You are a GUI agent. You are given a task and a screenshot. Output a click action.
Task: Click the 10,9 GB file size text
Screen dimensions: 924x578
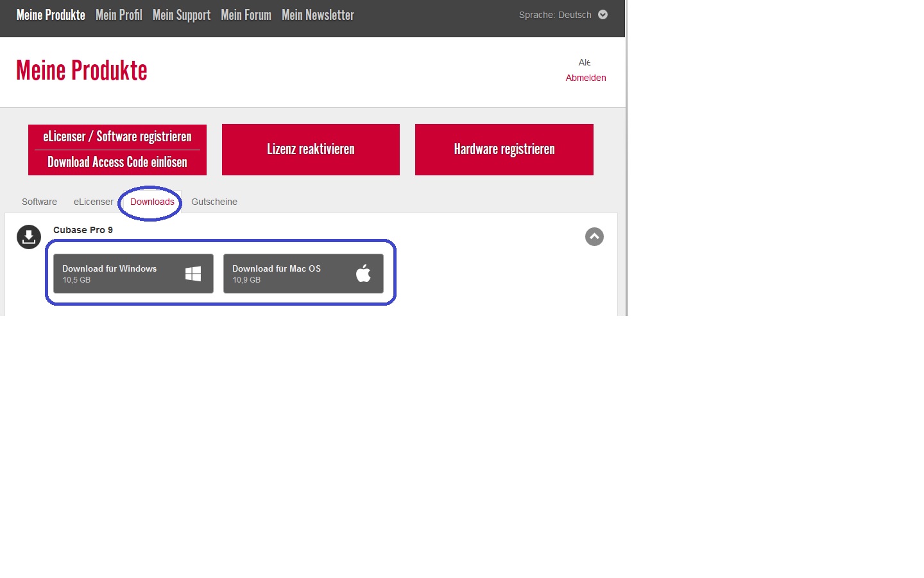[x=246, y=280]
